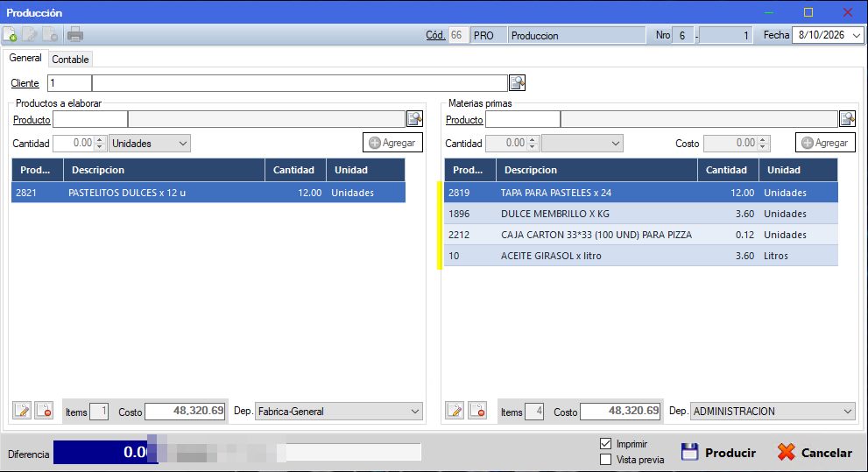Click the Nro field showing 6
This screenshot has width=868, height=472.
[x=683, y=35]
